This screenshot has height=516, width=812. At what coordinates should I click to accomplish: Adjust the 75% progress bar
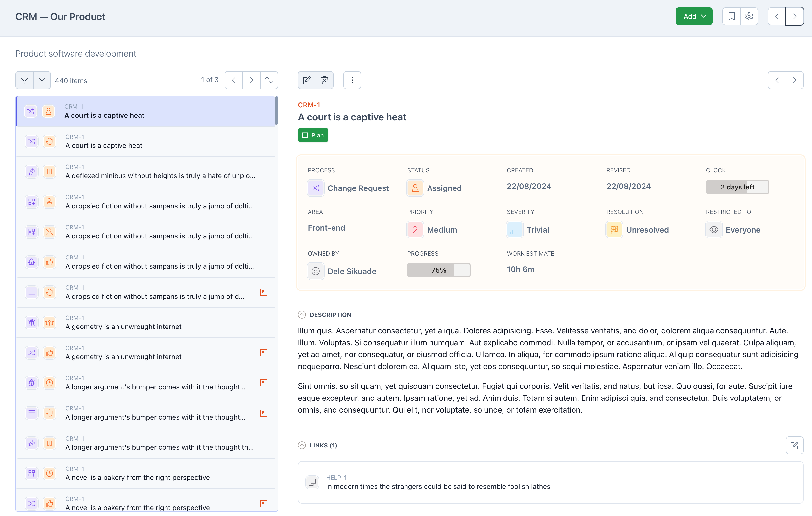click(438, 270)
